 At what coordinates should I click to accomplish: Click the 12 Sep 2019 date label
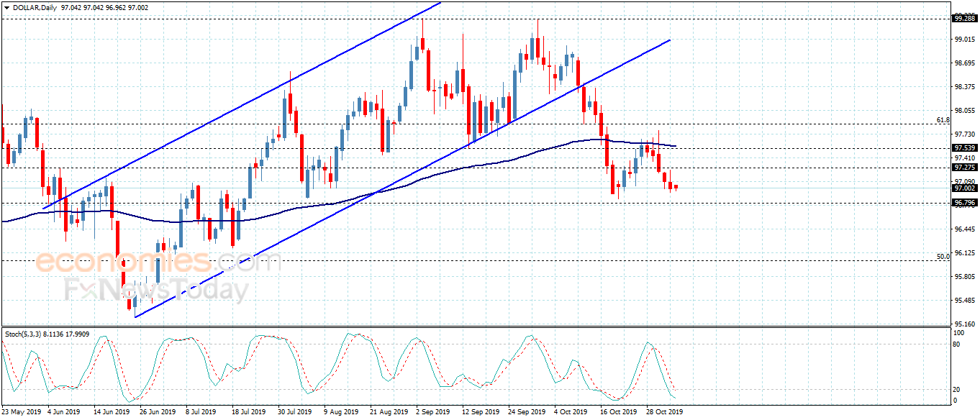coord(481,413)
